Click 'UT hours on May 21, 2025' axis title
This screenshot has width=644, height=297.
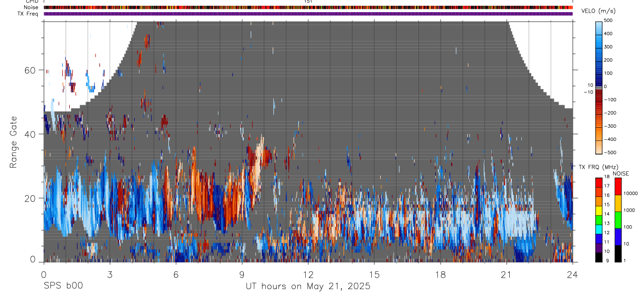click(308, 287)
